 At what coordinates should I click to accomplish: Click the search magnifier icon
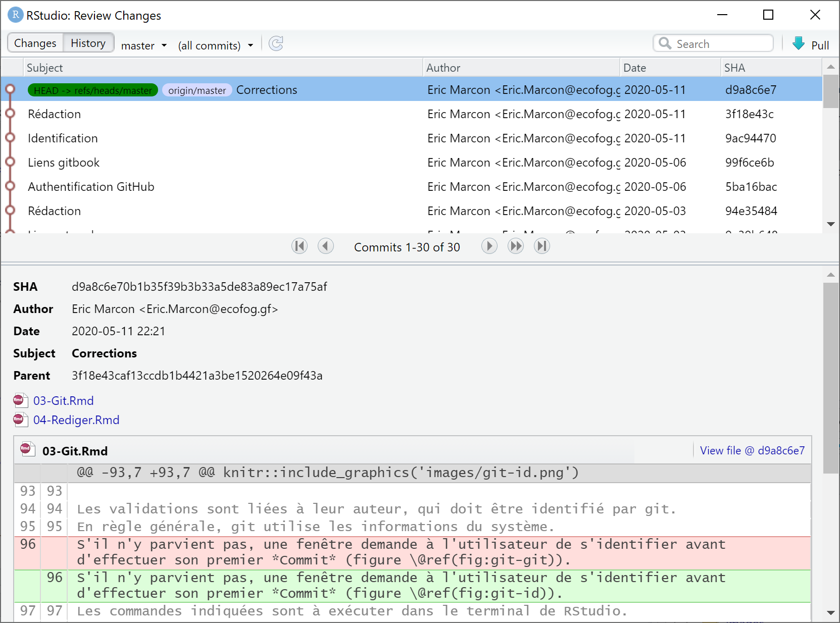pos(665,43)
